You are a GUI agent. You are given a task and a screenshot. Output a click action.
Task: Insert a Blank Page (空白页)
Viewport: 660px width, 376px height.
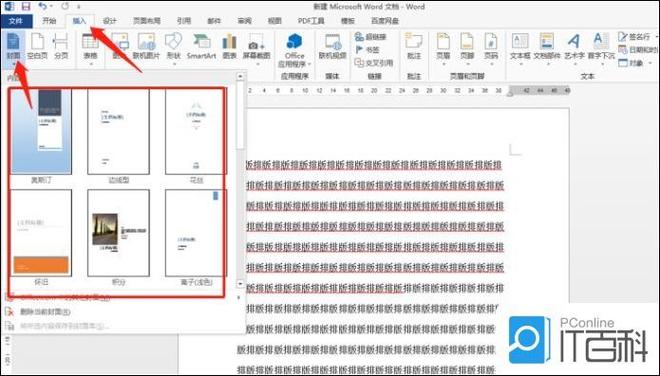37,46
